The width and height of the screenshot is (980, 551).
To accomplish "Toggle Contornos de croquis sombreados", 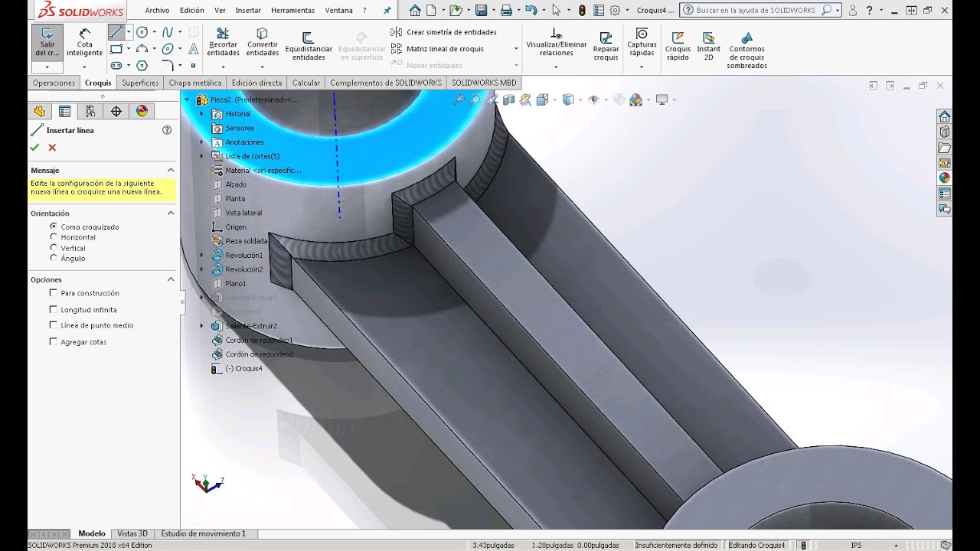I will tap(747, 51).
